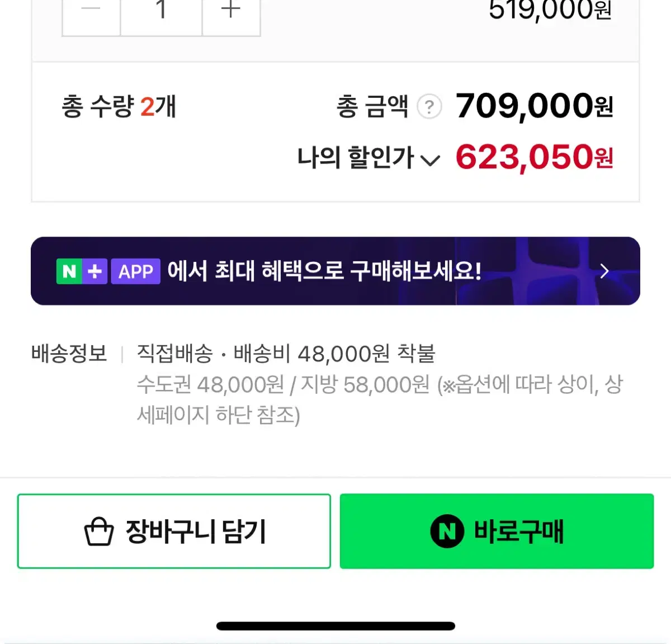
Task: Click the 수도권 48,000원 shipping detail text
Action: [x=211, y=384]
